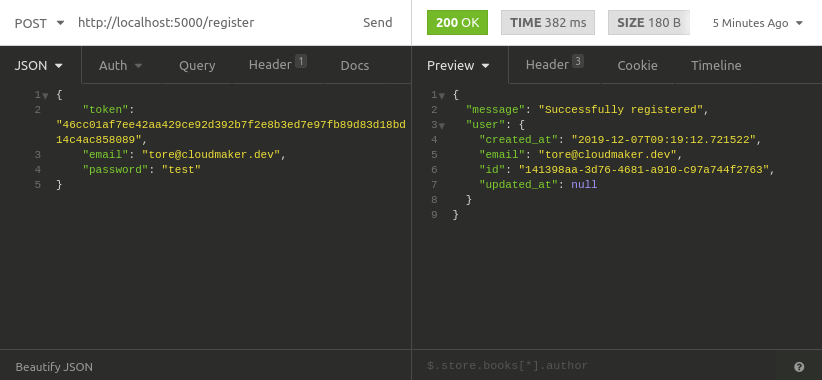Screen dimensions: 822x380
Task: Click Beautify JSON
Action: pyautogui.click(x=54, y=367)
